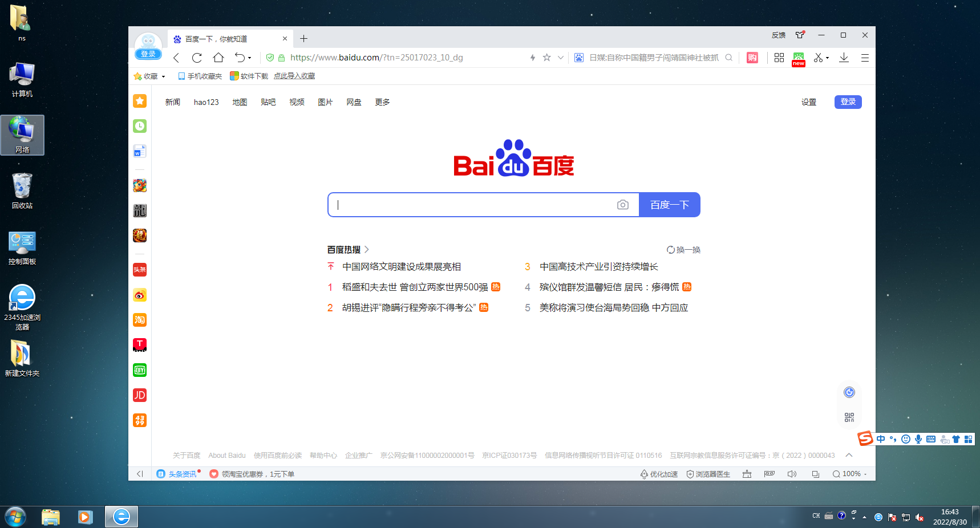
Task: Click the undo closed tab icon
Action: [240, 58]
